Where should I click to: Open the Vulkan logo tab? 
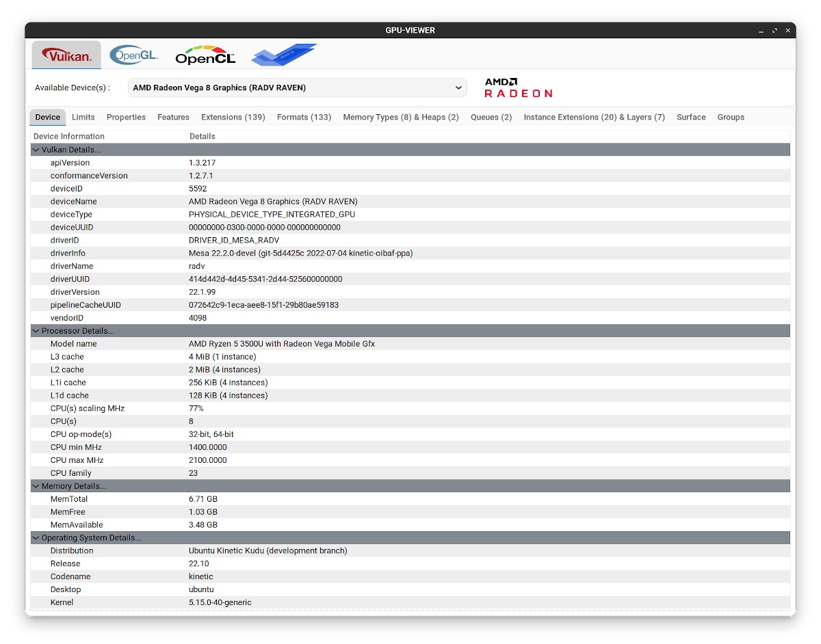pyautogui.click(x=66, y=55)
